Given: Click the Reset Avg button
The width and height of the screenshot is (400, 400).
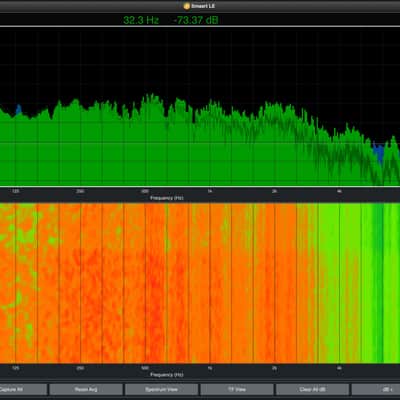Looking at the screenshot, I should (x=86, y=389).
